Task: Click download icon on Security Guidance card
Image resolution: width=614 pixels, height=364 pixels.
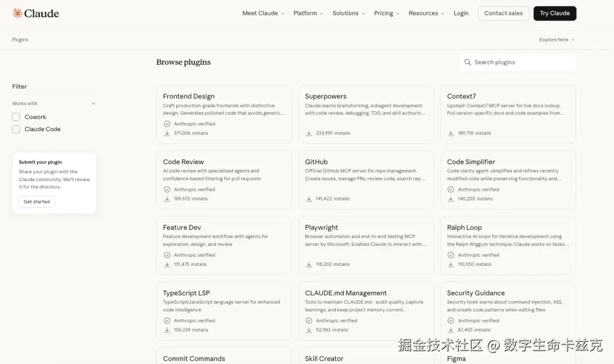Action: pyautogui.click(x=451, y=330)
